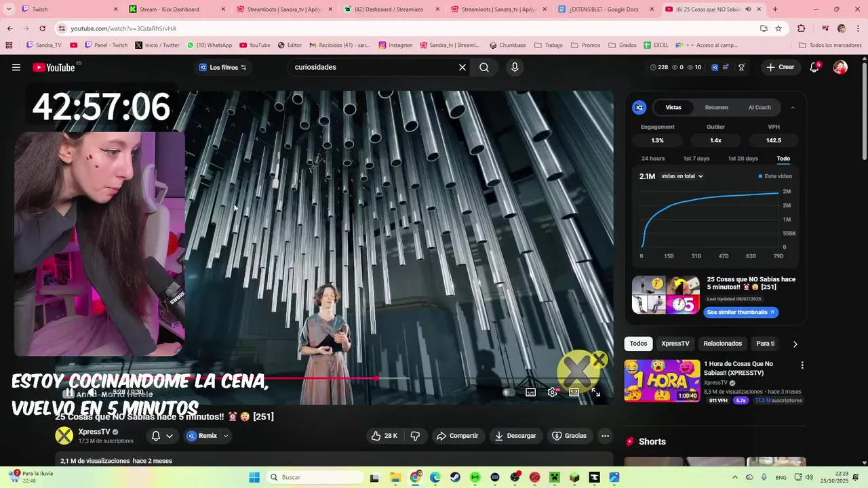Viewport: 868px width, 488px height.
Task: Go to the YouTube home logo
Action: tap(54, 67)
